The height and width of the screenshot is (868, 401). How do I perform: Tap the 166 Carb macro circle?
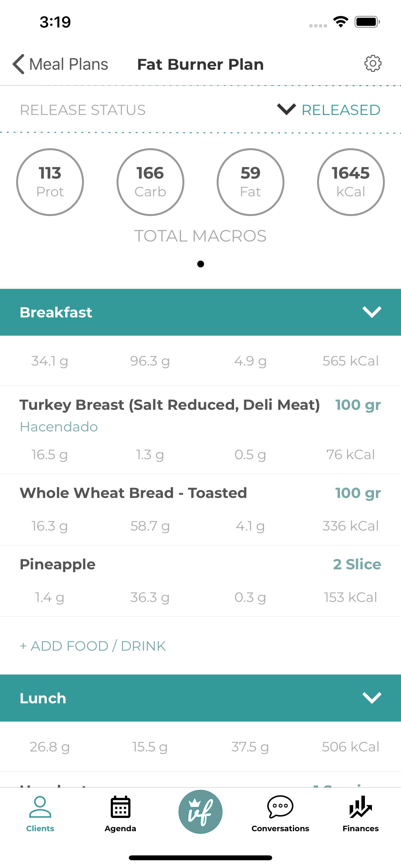[x=150, y=182]
